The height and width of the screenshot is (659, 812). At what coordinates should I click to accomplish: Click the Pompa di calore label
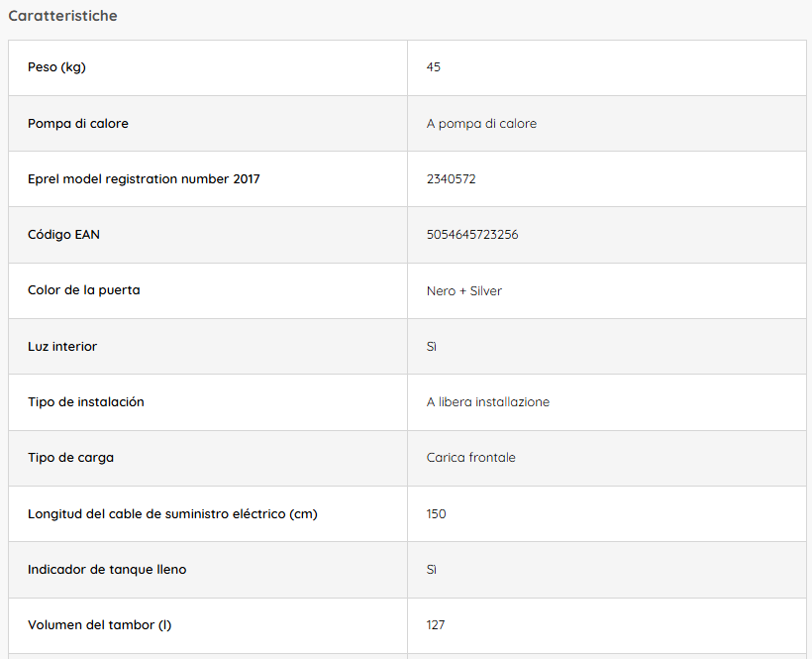click(x=78, y=124)
